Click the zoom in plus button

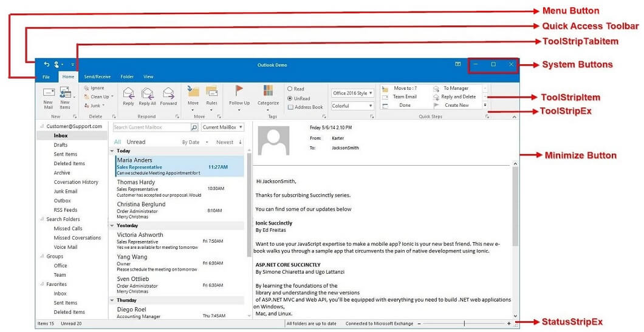click(x=509, y=324)
